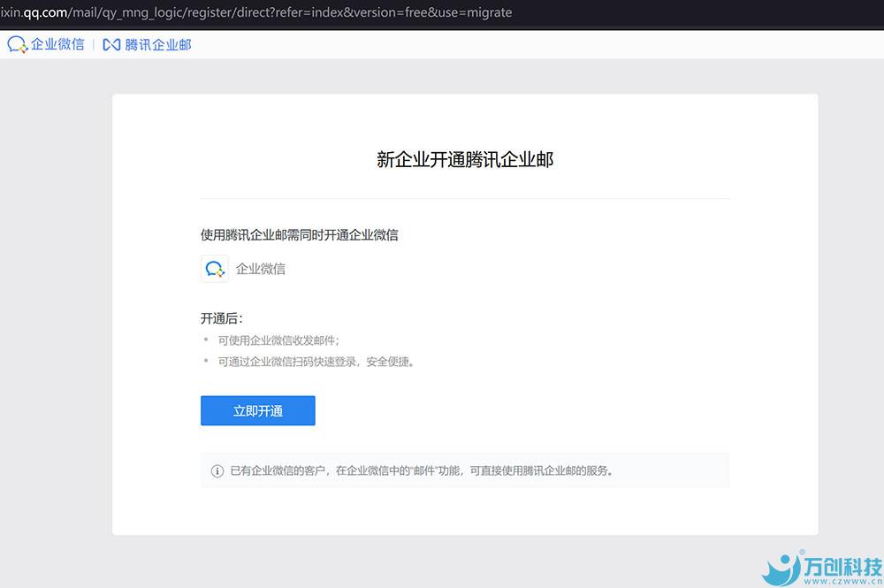Click the 企业微信 chat bubble logo in header
884x588 pixels.
tap(17, 44)
